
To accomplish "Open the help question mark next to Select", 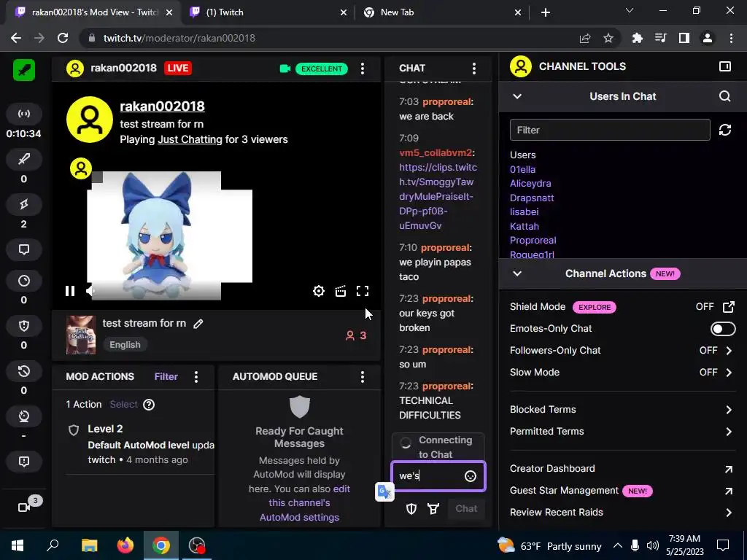I will tap(149, 405).
